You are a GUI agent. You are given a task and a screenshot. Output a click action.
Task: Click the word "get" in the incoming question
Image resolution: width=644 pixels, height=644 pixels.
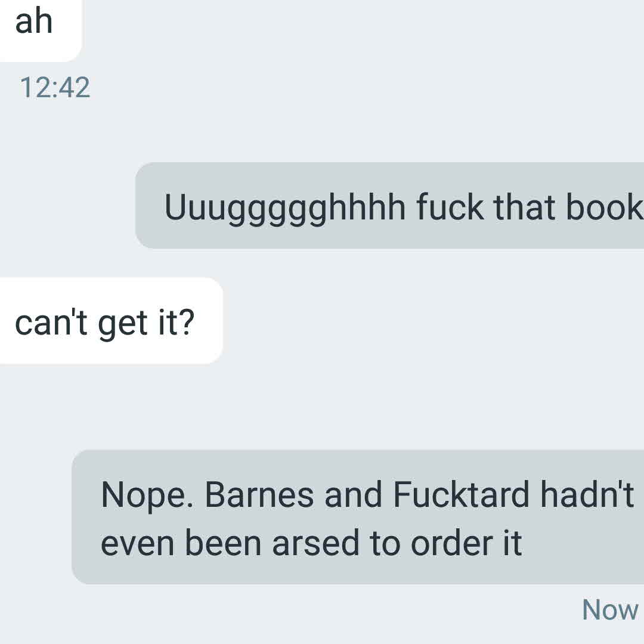click(x=122, y=324)
